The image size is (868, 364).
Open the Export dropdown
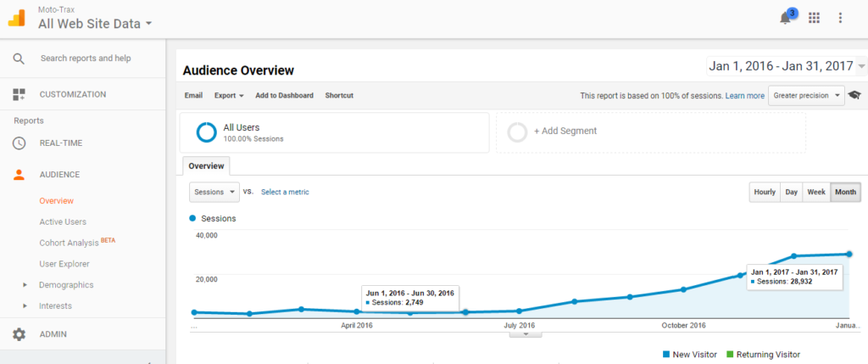click(x=229, y=95)
